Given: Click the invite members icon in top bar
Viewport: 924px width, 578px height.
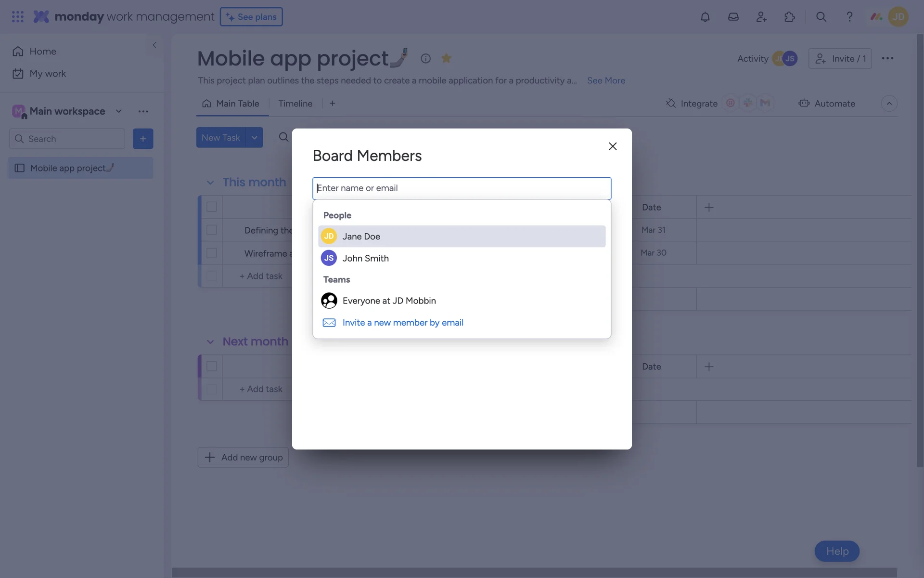Looking at the screenshot, I should click(761, 17).
